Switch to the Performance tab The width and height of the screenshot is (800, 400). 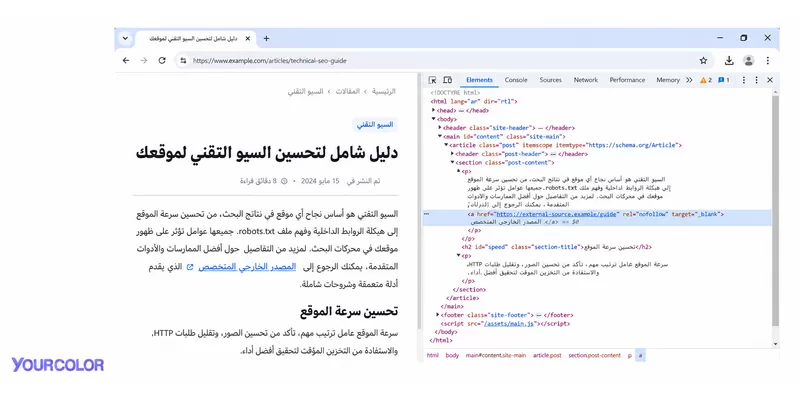click(627, 80)
